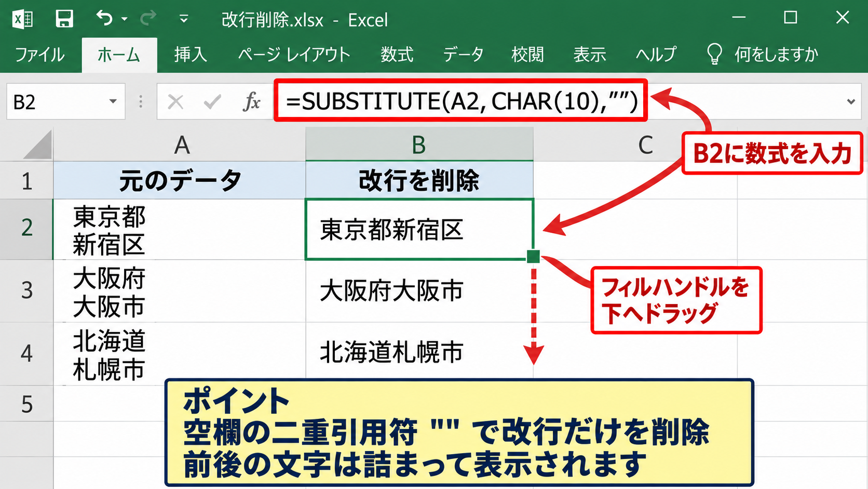
Task: Expand the Name Box dropdown arrow
Action: pyautogui.click(x=113, y=101)
